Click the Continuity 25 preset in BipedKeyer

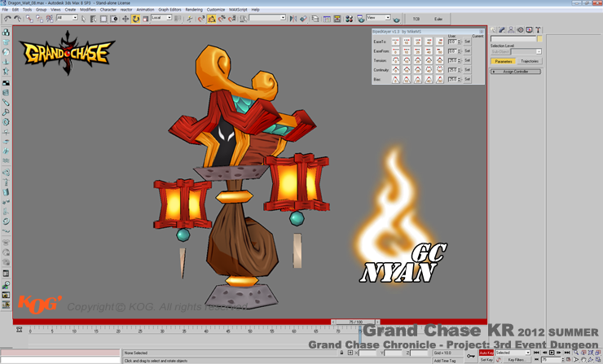tap(418, 70)
